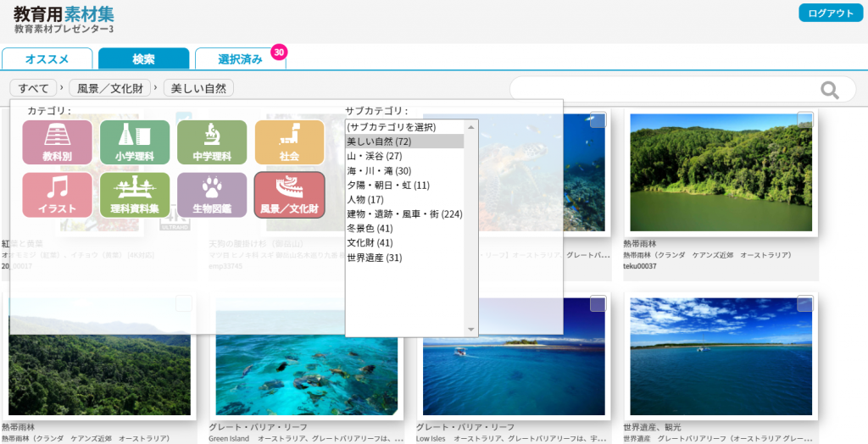Click the subcategory list scroll-up arrow
The image size is (868, 444).
point(471,127)
